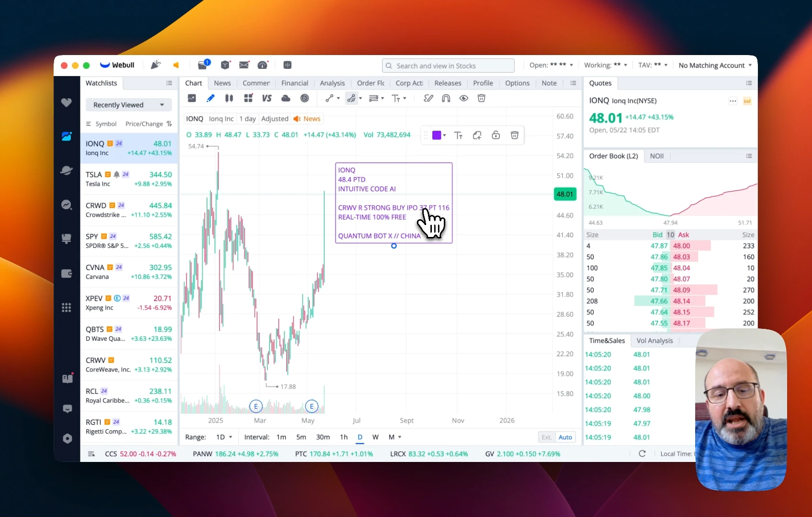The width and height of the screenshot is (812, 517).
Task: Open the wallet account sidebar icon
Action: (x=67, y=273)
